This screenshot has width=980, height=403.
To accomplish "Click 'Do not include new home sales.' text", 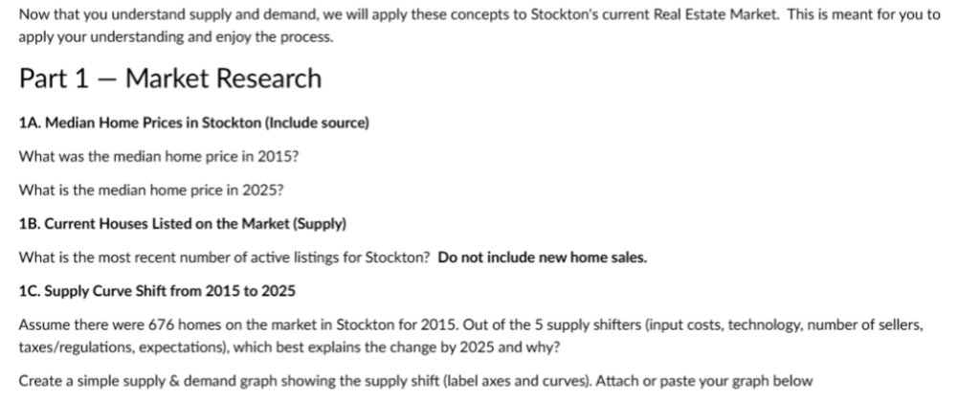I will tap(543, 257).
